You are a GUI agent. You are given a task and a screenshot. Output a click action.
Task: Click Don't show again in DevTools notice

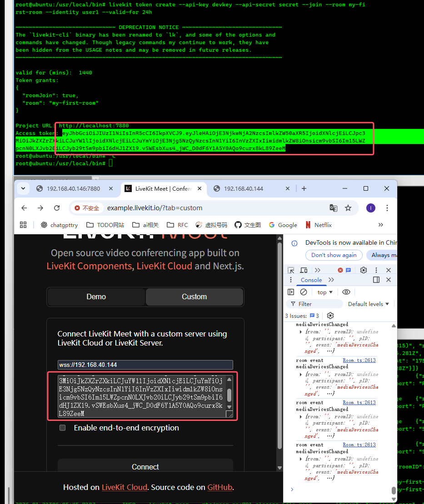point(334,255)
